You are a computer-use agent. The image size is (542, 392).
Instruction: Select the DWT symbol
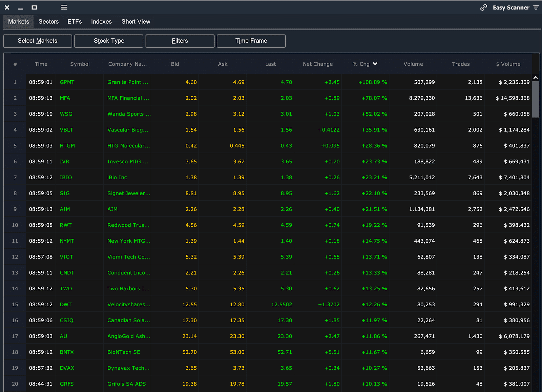(66, 305)
